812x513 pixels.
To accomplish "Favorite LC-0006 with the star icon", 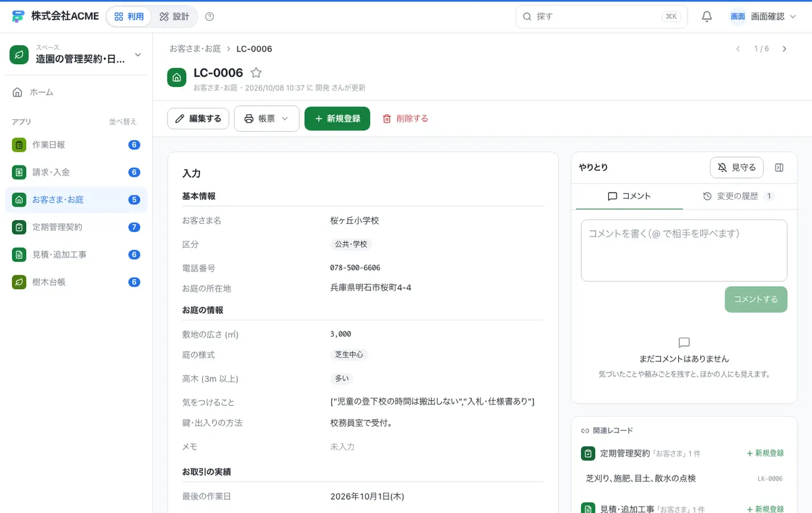I will pyautogui.click(x=256, y=73).
